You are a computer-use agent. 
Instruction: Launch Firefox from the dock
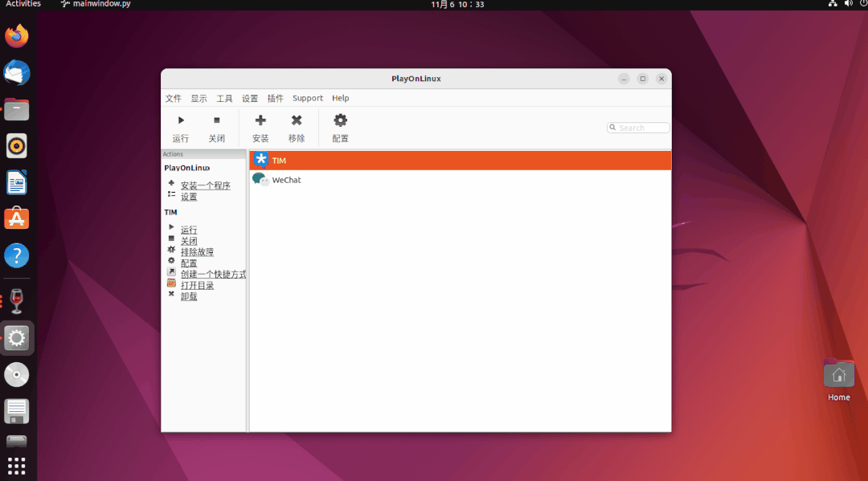pyautogui.click(x=17, y=36)
